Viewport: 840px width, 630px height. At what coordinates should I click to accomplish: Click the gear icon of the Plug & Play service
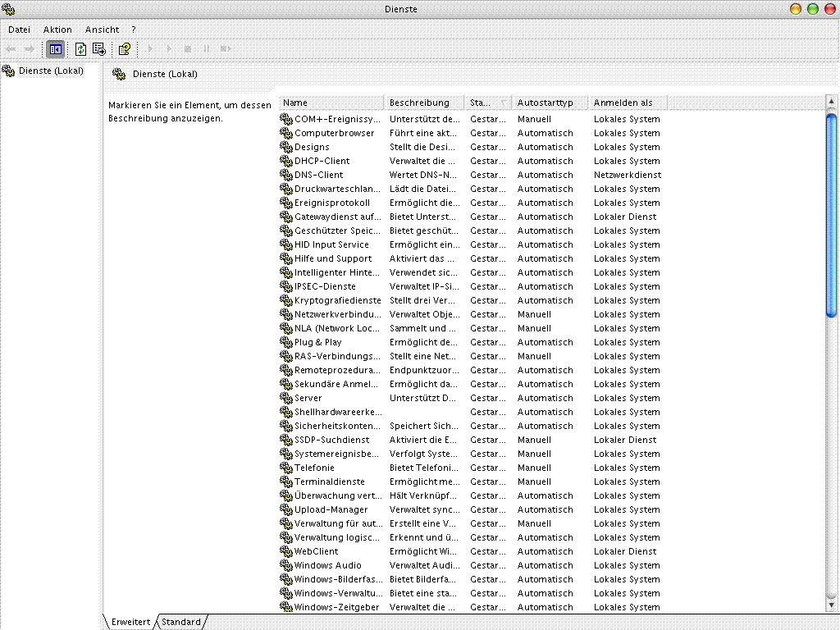286,342
